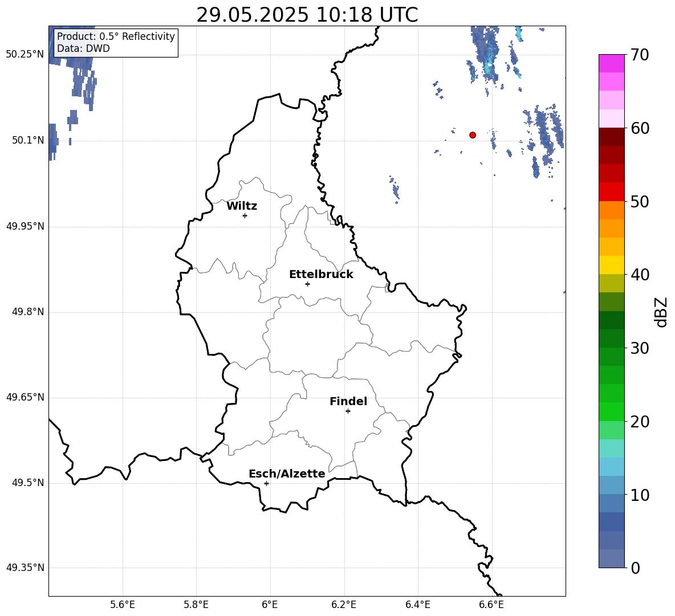The height and width of the screenshot is (616, 675).
Task: Click the longitude label 6.2°E
Action: (x=344, y=605)
